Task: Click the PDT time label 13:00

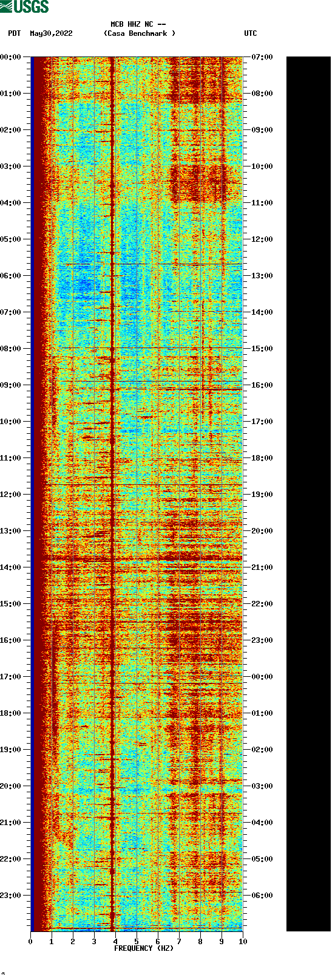Action: pyautogui.click(x=11, y=531)
